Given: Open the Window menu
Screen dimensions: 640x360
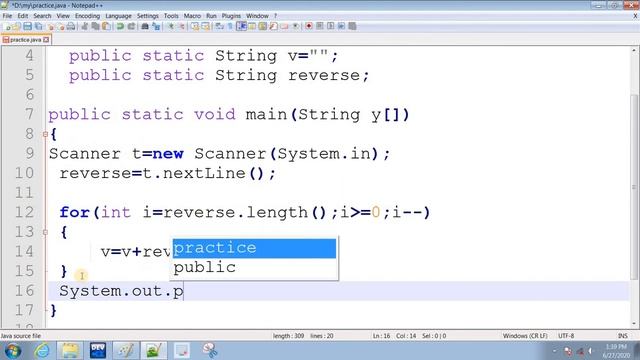Looking at the screenshot, I should [257, 16].
